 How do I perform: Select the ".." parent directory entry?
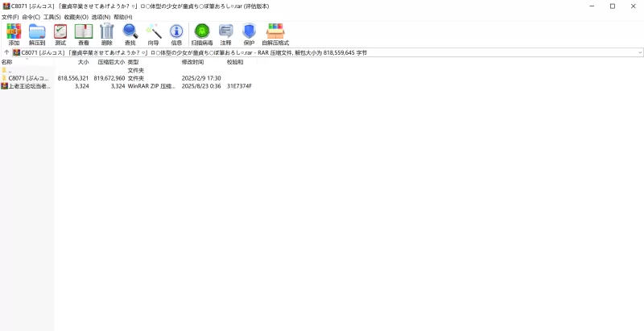coord(10,71)
